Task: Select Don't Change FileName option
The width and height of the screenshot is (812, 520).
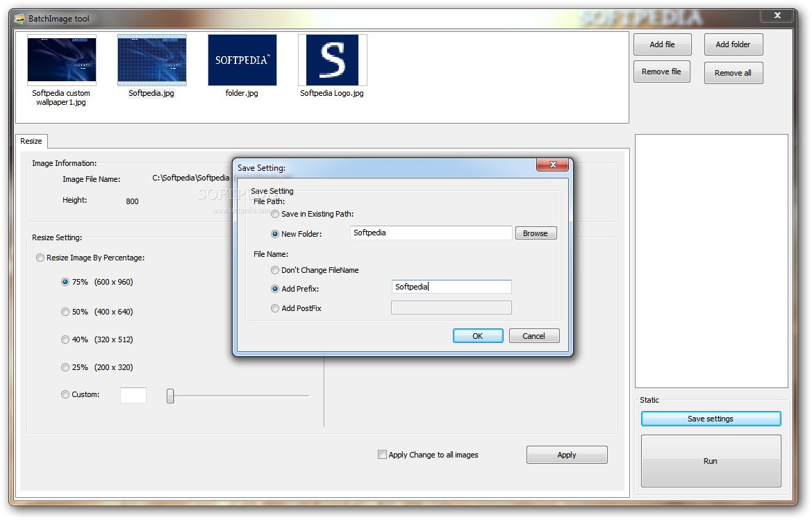Action: point(275,270)
